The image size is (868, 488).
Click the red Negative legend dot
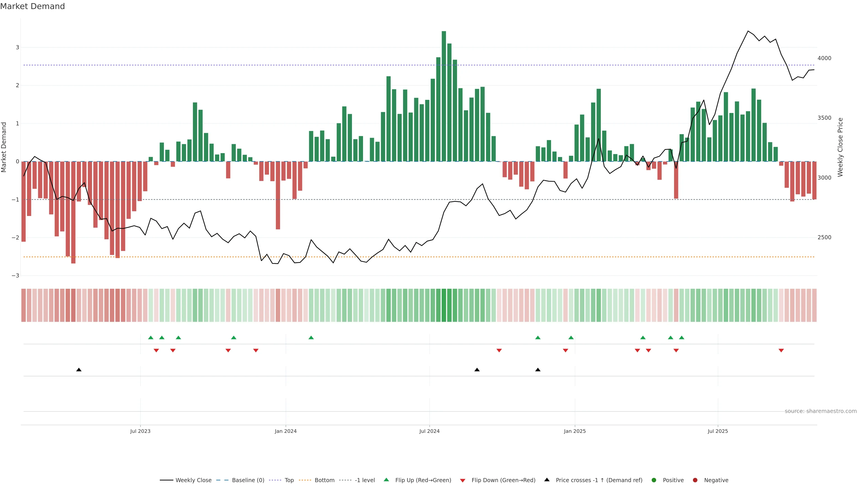pos(695,480)
